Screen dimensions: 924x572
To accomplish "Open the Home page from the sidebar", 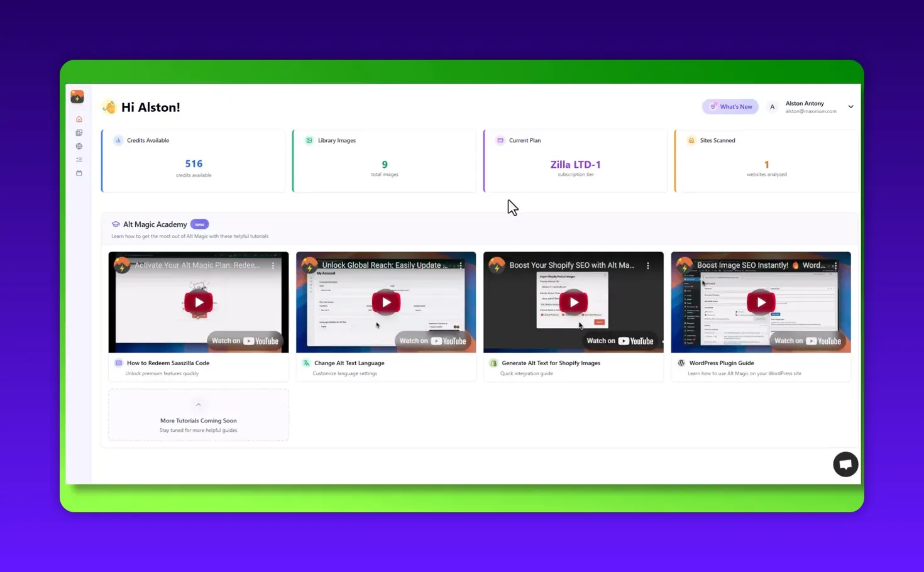I will (79, 119).
